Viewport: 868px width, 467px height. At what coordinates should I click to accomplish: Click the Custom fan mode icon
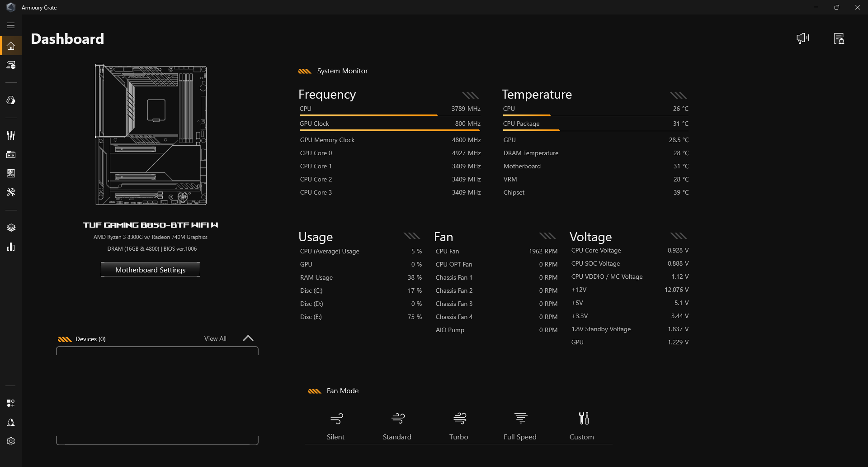pos(584,418)
